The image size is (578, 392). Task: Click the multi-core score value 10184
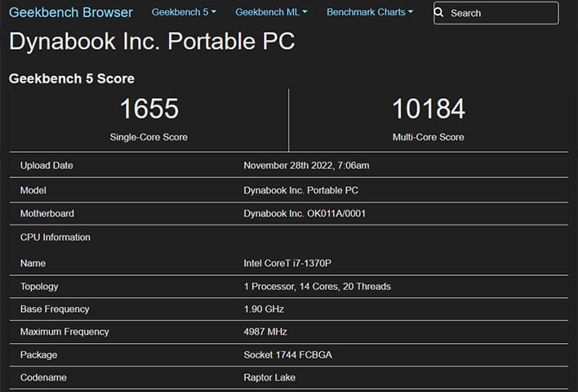[429, 109]
